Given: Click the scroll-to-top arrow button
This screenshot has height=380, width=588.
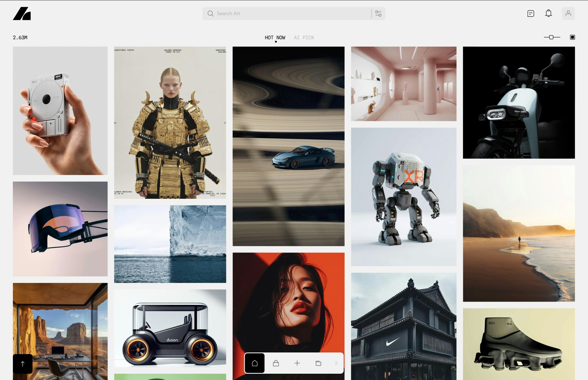Looking at the screenshot, I should [23, 364].
